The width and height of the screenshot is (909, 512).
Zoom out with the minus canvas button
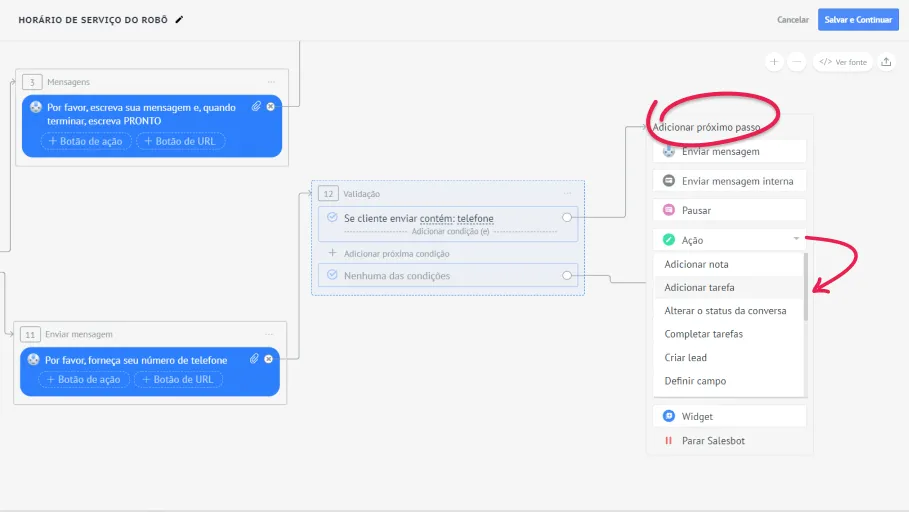tap(797, 61)
